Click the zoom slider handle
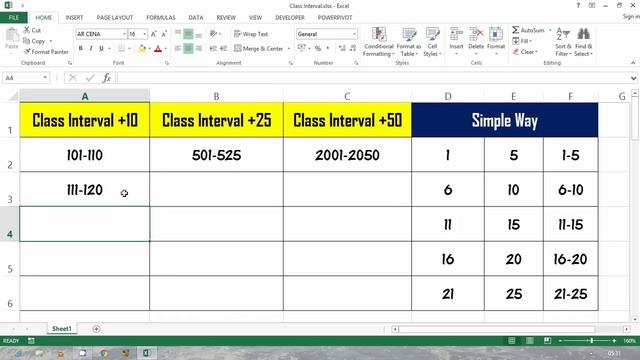 click(x=591, y=340)
